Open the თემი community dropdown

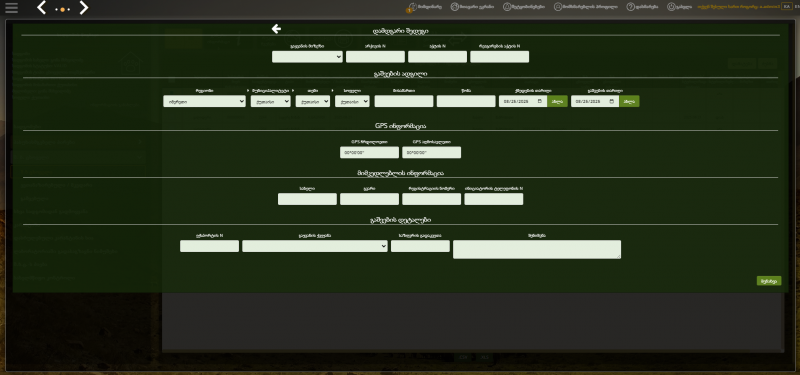point(313,101)
